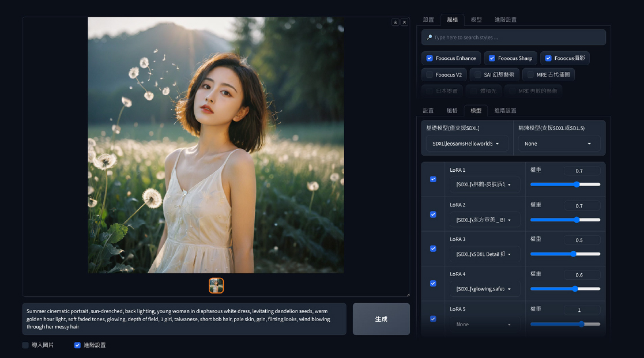
Task: Open the LoRA 3 SDXL Detail dropdown
Action: pyautogui.click(x=485, y=254)
